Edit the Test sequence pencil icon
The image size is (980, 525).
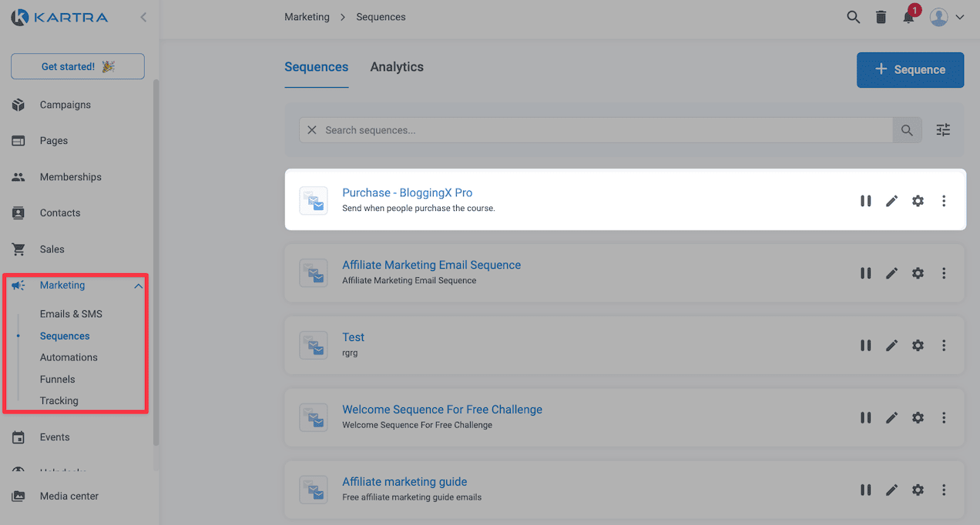(892, 346)
